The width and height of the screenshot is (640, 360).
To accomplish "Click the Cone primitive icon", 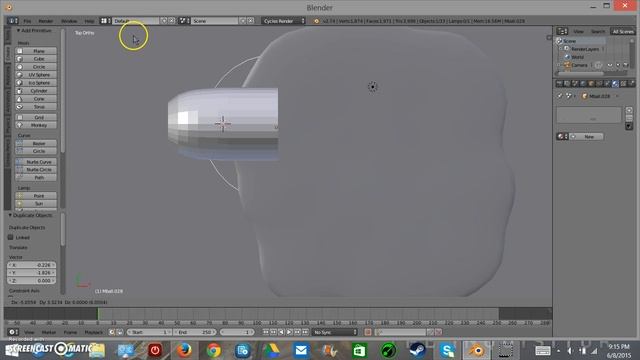I will tap(19, 99).
